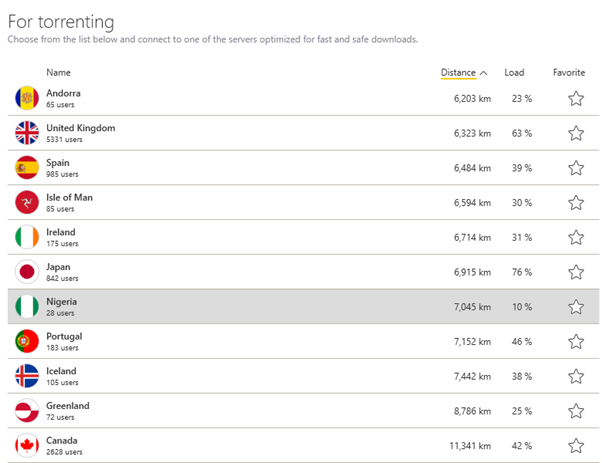Click the Greenland flag icon

click(x=27, y=411)
